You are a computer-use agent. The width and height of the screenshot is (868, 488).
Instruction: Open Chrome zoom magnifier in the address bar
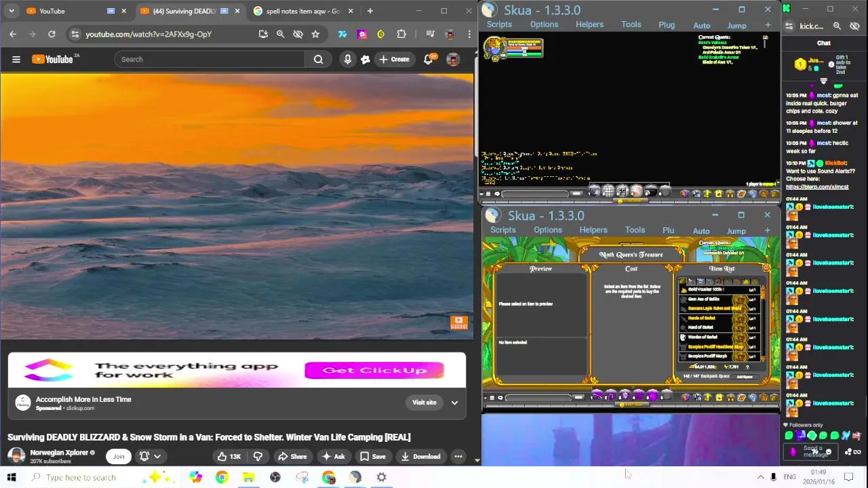click(280, 34)
